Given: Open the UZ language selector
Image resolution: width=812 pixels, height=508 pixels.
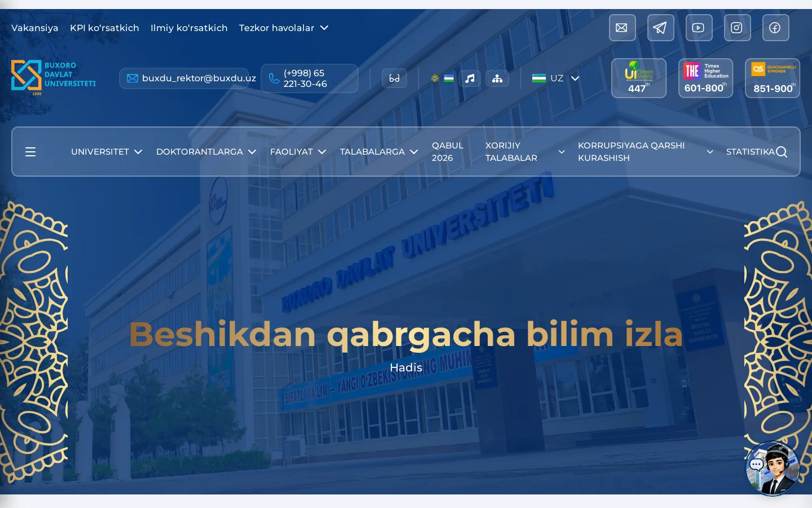Looking at the screenshot, I should tap(556, 78).
